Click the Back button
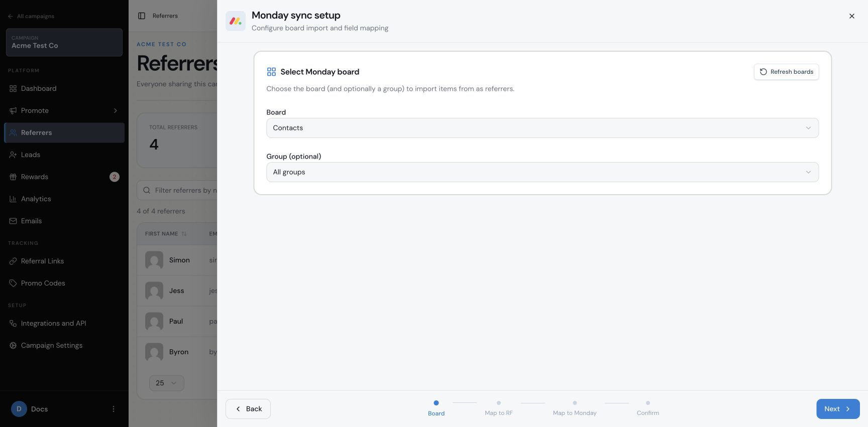 pos(248,409)
